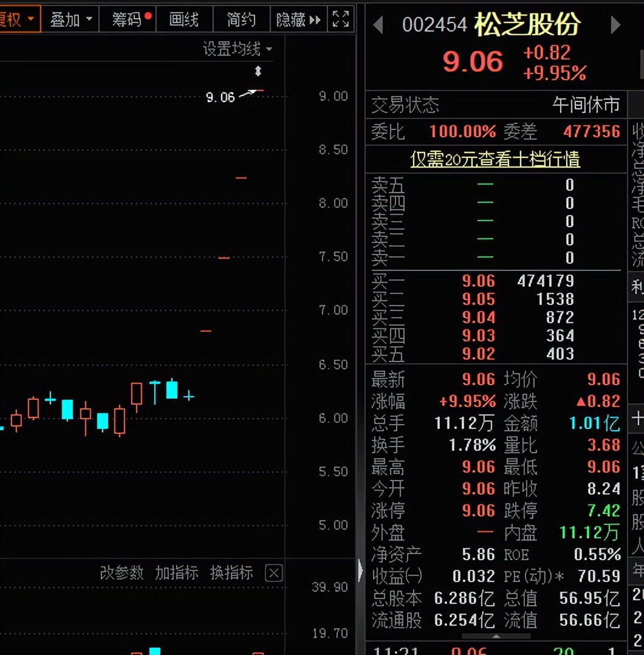
Task: Go to previous stock with left arrow
Action: (379, 25)
